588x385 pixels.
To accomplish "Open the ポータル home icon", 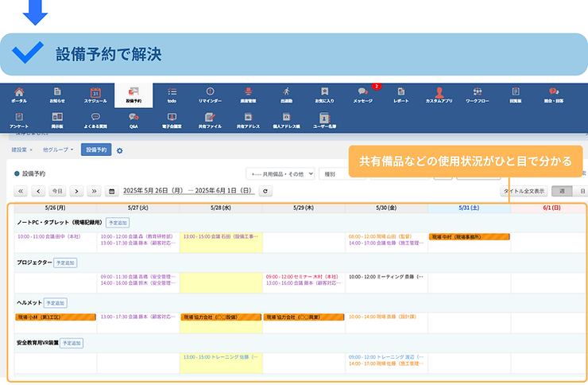I will coord(19,95).
